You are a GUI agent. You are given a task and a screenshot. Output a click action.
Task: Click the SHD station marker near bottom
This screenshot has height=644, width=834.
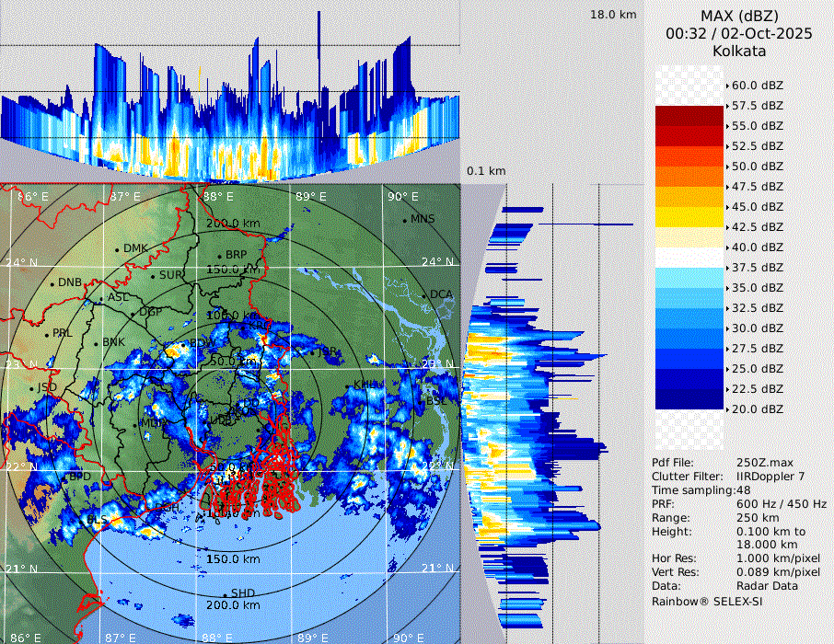[225, 594]
